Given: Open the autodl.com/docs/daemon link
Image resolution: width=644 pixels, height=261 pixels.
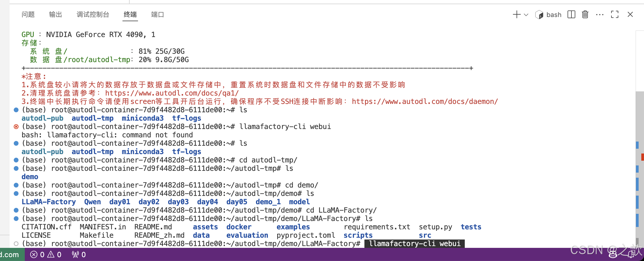Looking at the screenshot, I should [425, 102].
